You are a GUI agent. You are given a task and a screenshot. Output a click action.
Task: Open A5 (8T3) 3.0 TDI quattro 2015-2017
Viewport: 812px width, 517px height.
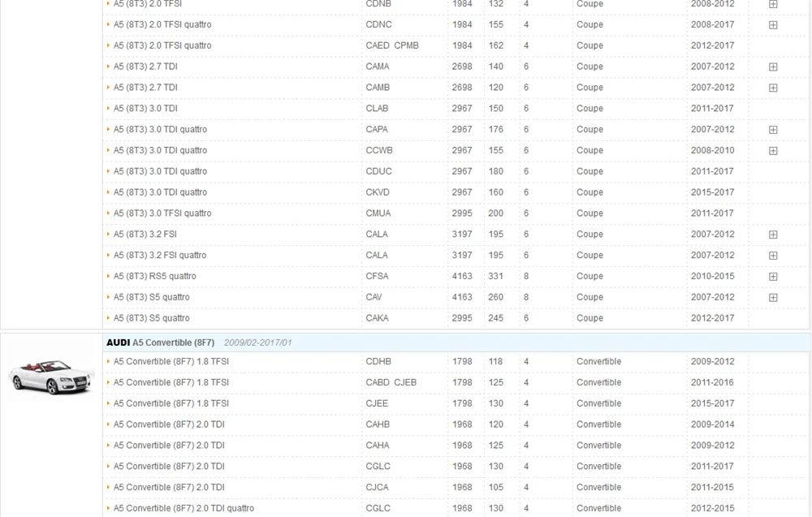(x=160, y=192)
